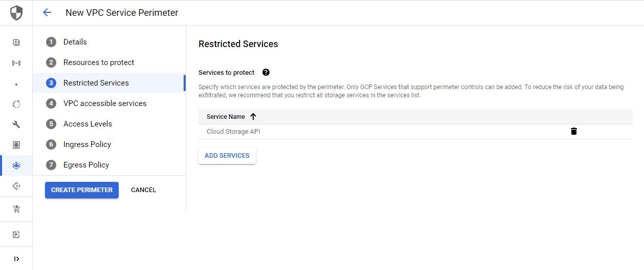Go to step 1 Details

click(75, 42)
